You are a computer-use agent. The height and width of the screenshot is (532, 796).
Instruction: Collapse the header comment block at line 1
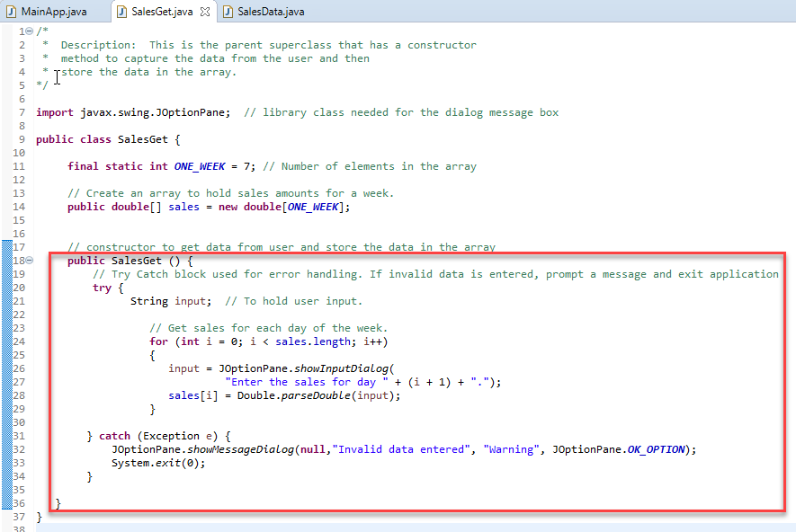click(28, 30)
